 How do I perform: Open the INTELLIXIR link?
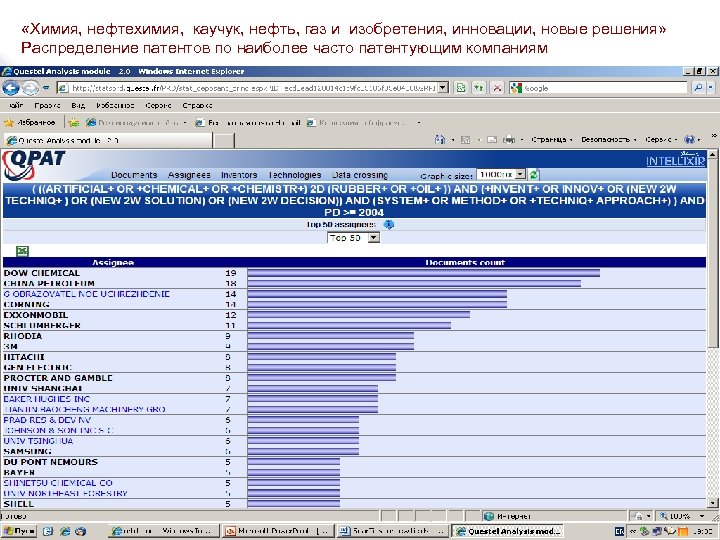675,161
